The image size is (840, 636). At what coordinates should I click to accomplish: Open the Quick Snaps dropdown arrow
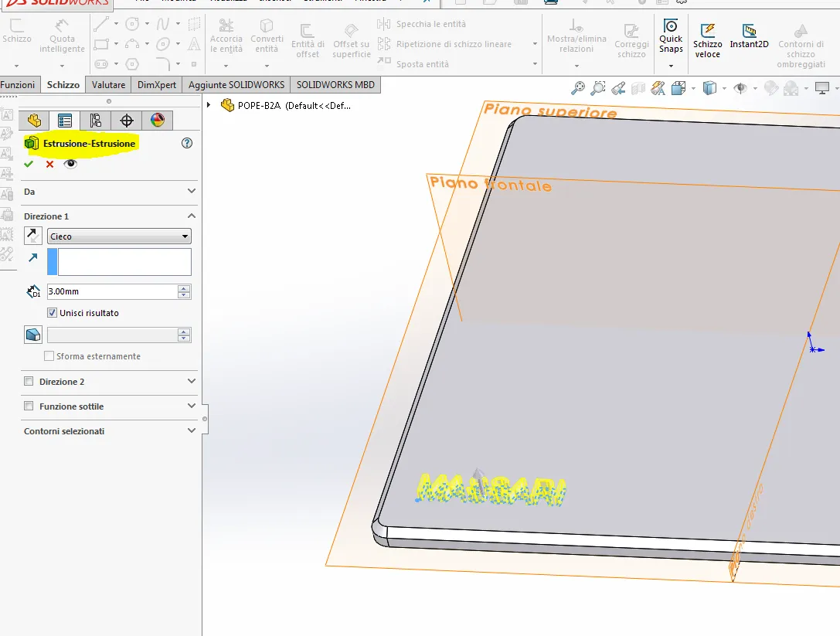tap(671, 66)
